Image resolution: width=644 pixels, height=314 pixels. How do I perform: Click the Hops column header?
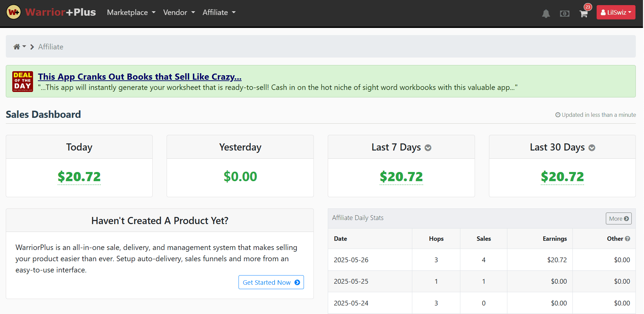(436, 239)
